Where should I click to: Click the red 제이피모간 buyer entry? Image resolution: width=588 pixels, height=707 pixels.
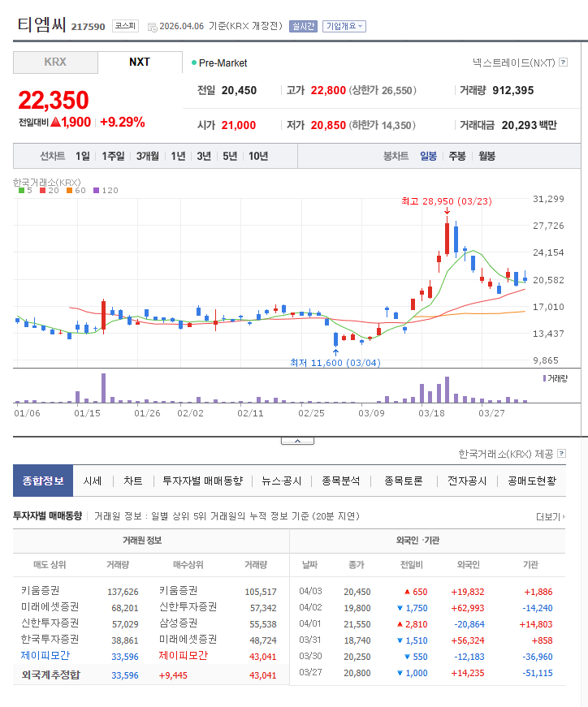pyautogui.click(x=184, y=655)
